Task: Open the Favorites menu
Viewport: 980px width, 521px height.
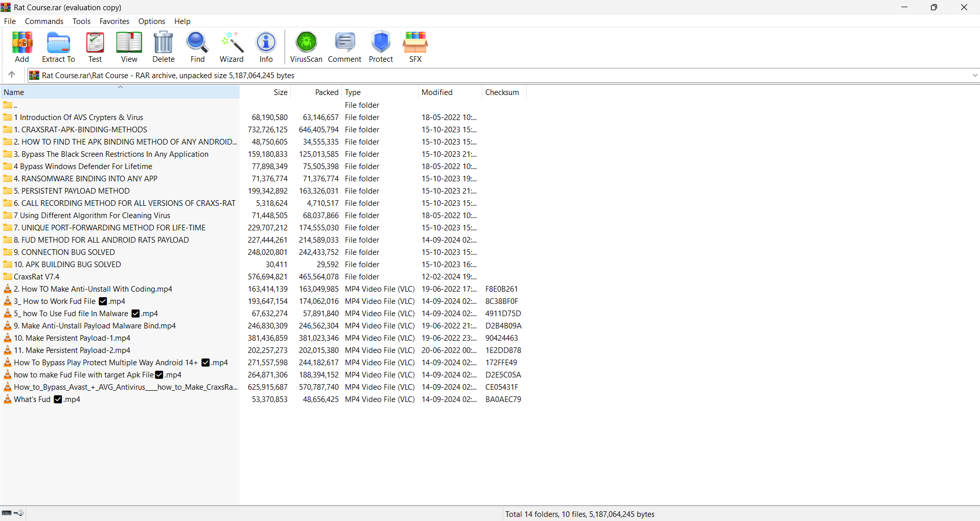Action: click(x=114, y=21)
